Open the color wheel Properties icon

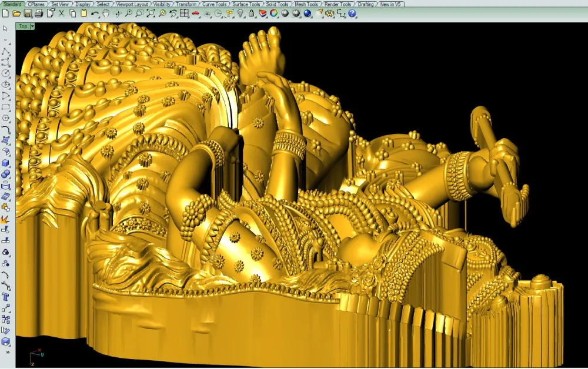[274, 14]
